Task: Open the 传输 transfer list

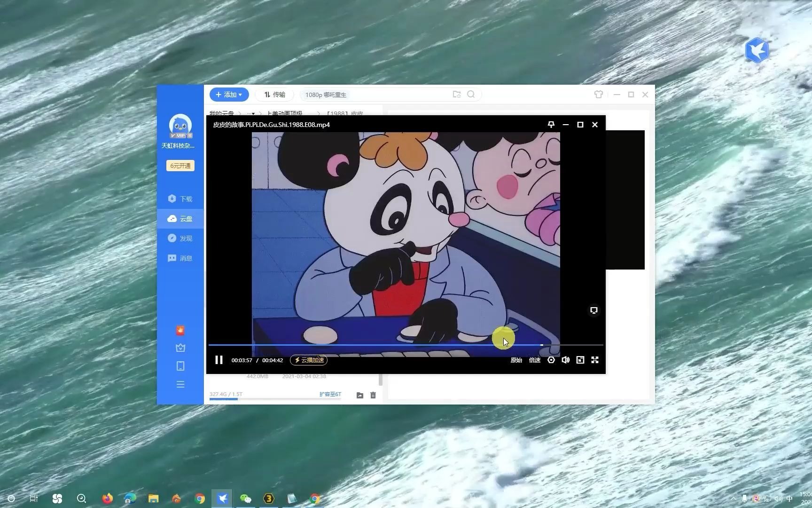Action: point(275,95)
